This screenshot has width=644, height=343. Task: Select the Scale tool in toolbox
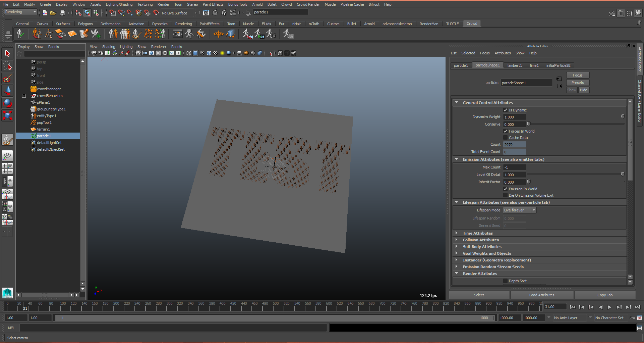(7, 115)
